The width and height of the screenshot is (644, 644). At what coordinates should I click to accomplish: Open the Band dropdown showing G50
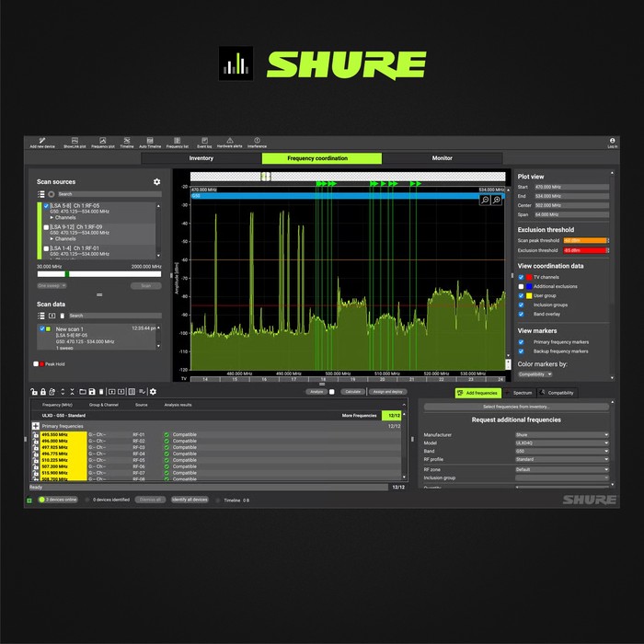[562, 451]
